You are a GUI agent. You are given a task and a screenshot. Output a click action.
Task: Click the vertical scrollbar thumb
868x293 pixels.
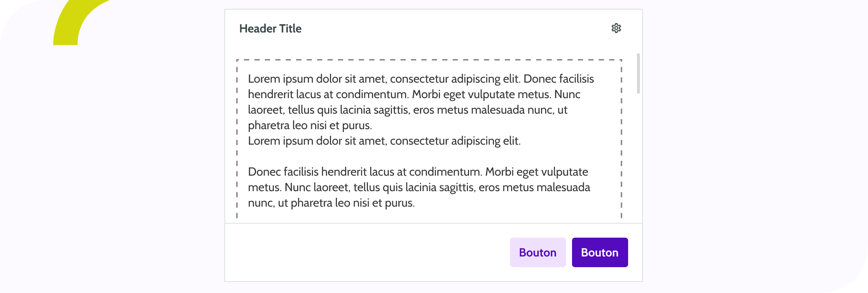coord(638,73)
